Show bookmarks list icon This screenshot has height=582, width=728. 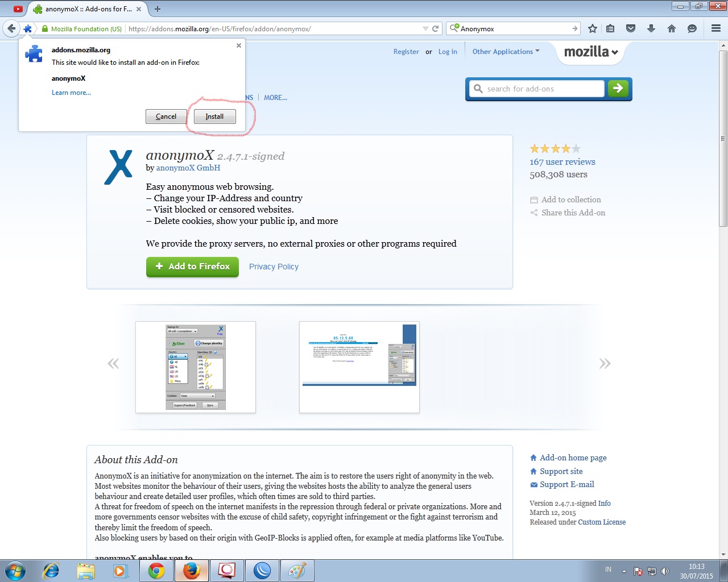(610, 28)
